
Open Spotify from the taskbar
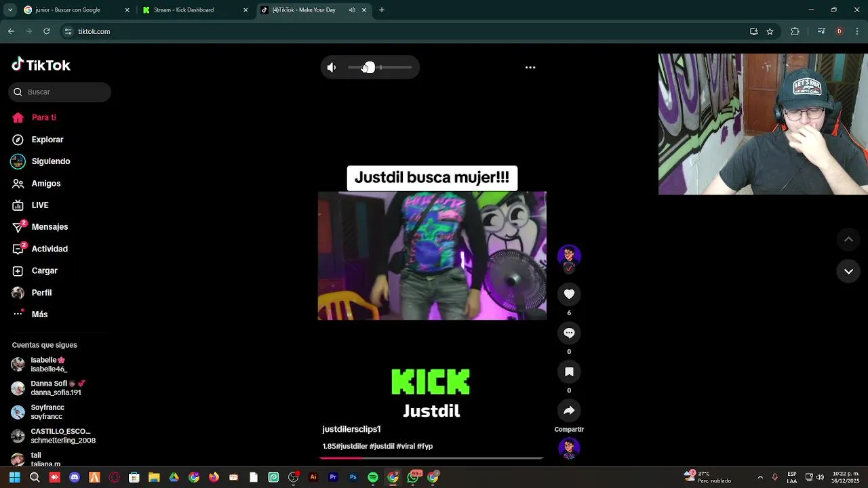click(x=373, y=477)
